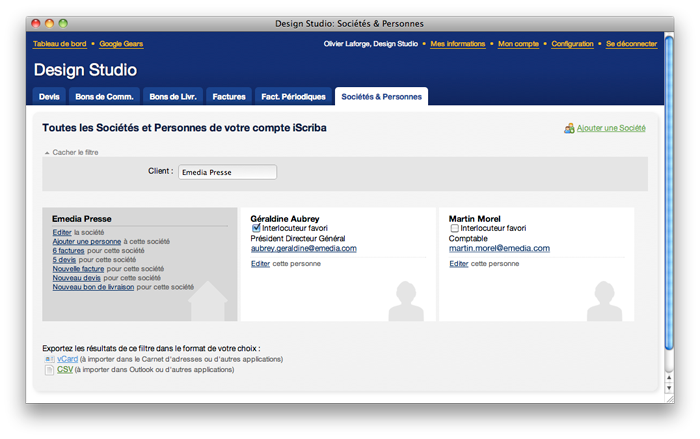700x439 pixels.
Task: Click the Ajouter une Société link
Action: pyautogui.click(x=611, y=128)
